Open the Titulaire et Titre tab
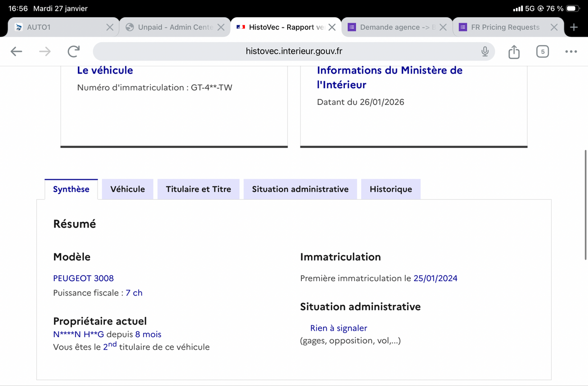The height and width of the screenshot is (386, 588). 198,189
